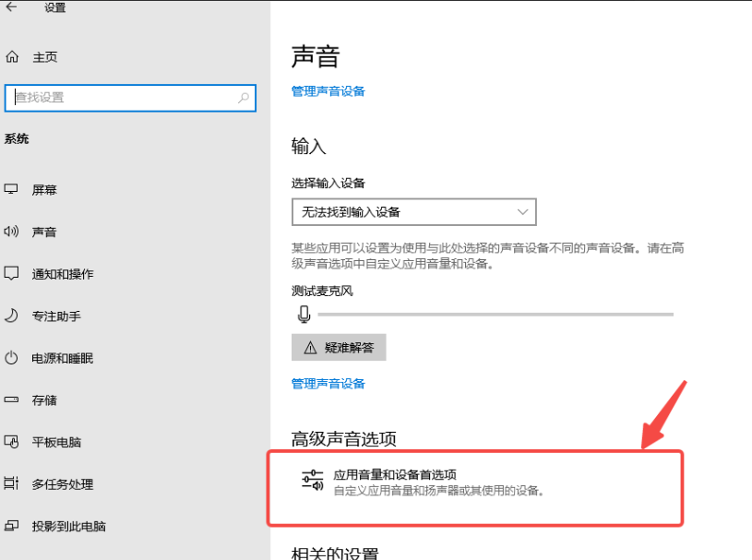Click the 疑难解答 troubleshoot button
752x560 pixels.
click(x=339, y=348)
